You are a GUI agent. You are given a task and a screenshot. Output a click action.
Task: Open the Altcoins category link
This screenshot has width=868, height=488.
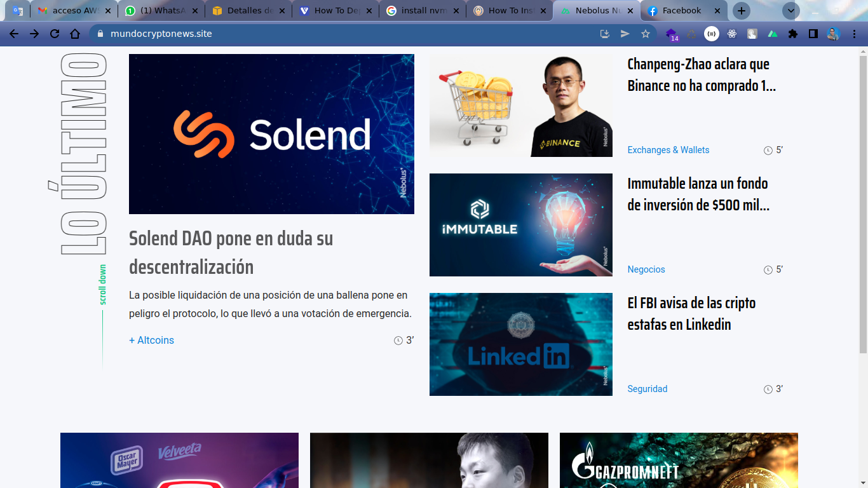[x=152, y=340]
